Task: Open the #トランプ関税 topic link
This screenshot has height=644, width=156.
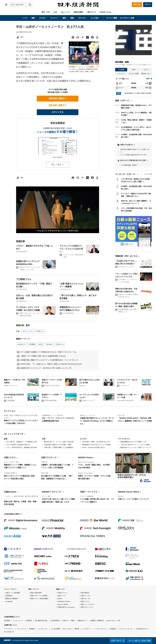Action: 112,18
